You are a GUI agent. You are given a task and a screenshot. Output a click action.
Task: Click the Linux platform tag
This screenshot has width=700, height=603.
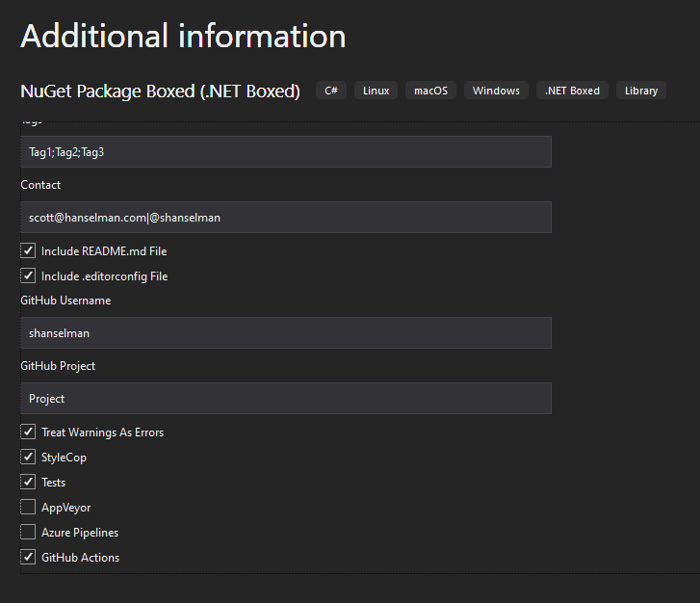[376, 91]
